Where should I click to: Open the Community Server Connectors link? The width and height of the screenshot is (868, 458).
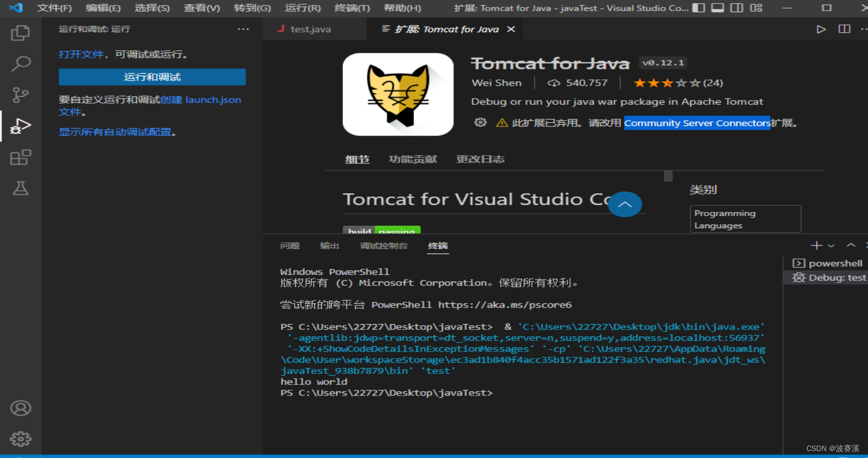tap(697, 123)
